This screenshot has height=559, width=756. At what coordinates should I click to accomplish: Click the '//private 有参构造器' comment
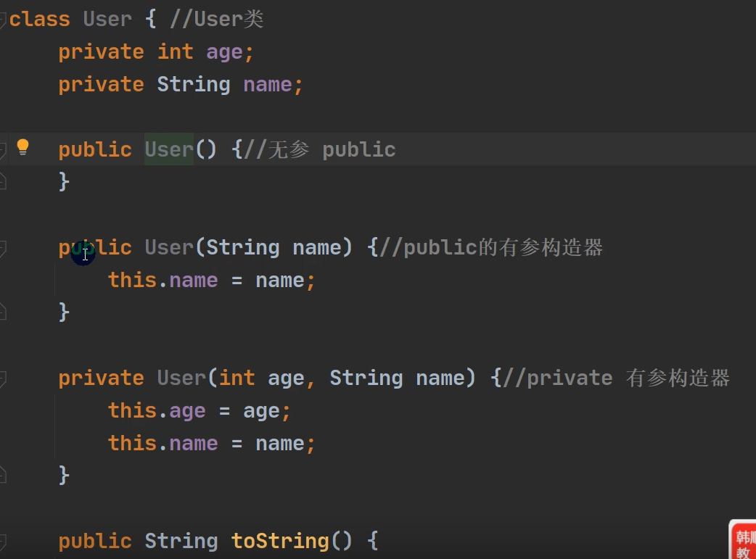coord(617,378)
